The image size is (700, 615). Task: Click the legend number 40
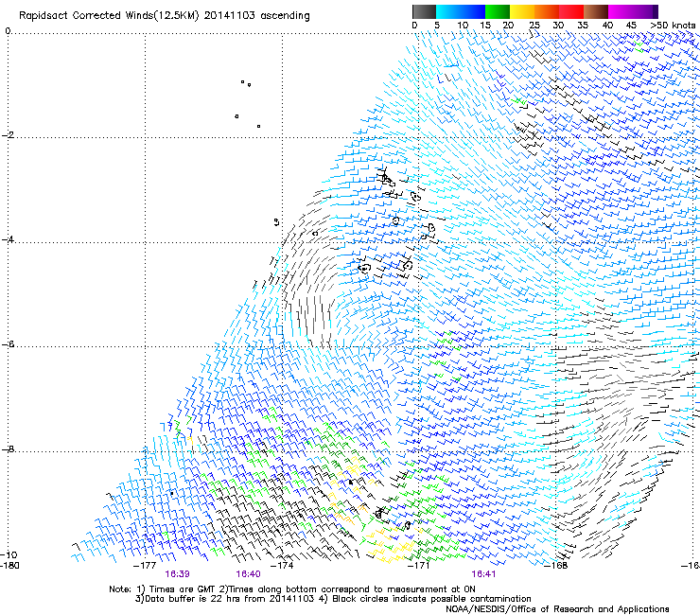pos(607,26)
